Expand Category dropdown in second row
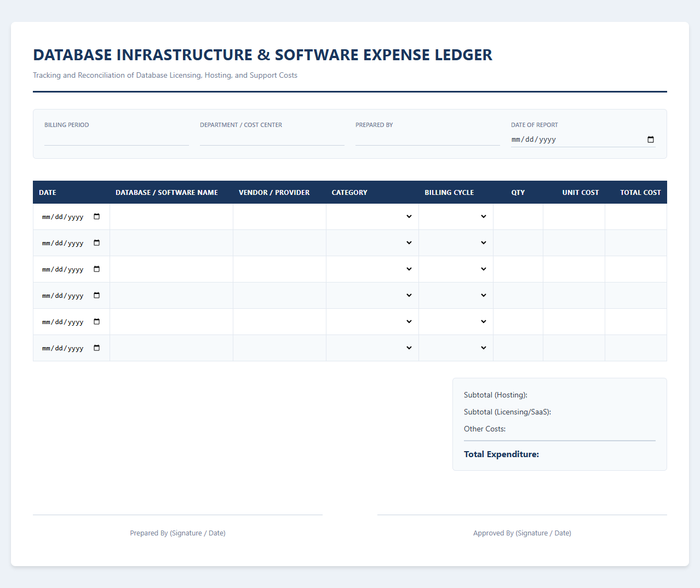This screenshot has height=588, width=700. click(372, 243)
